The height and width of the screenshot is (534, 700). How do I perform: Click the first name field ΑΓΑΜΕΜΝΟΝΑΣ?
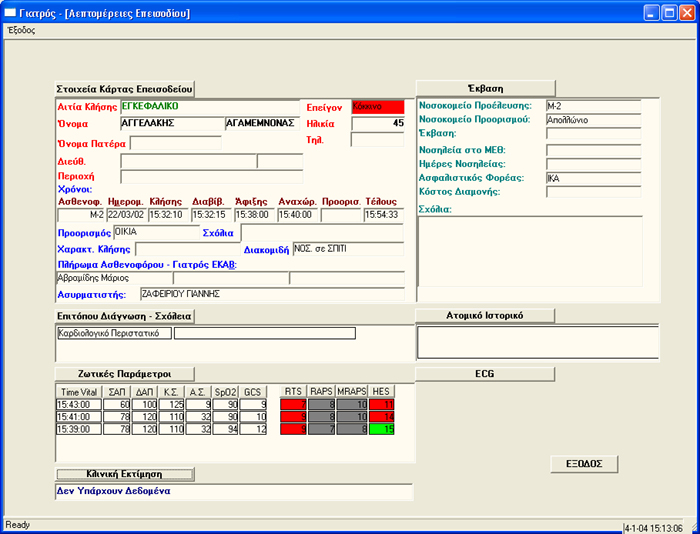point(262,123)
